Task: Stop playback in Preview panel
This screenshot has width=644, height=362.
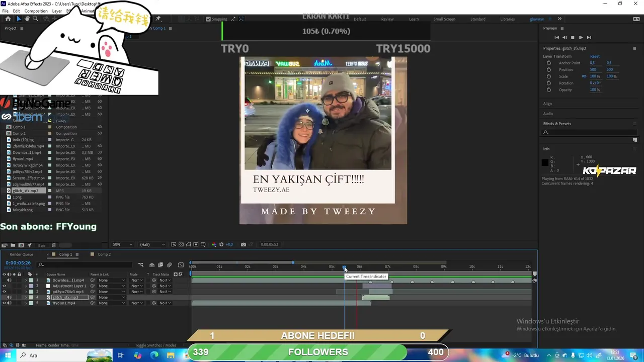Action: (x=573, y=37)
